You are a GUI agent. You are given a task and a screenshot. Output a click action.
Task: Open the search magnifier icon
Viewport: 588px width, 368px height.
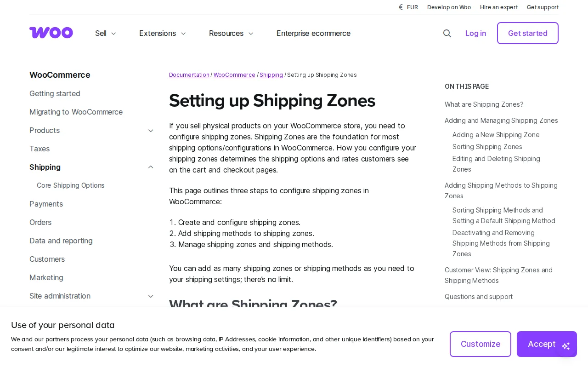pos(447,33)
